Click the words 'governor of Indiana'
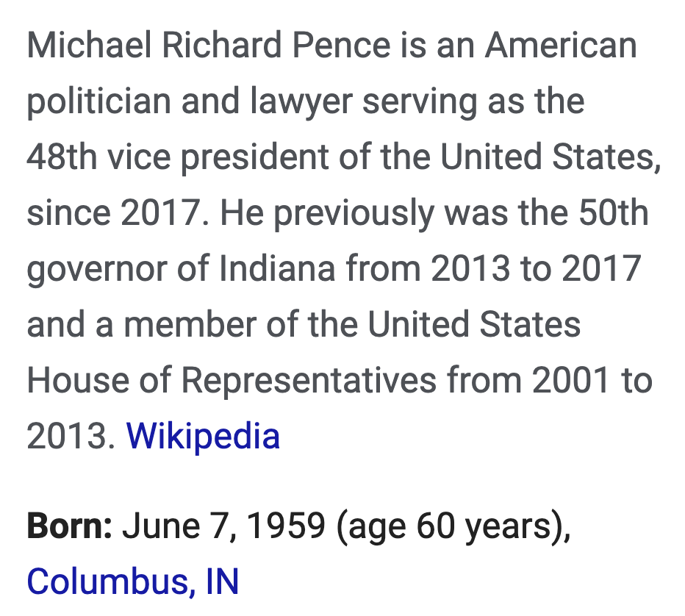Image resolution: width=685 pixels, height=616 pixels. (x=181, y=269)
